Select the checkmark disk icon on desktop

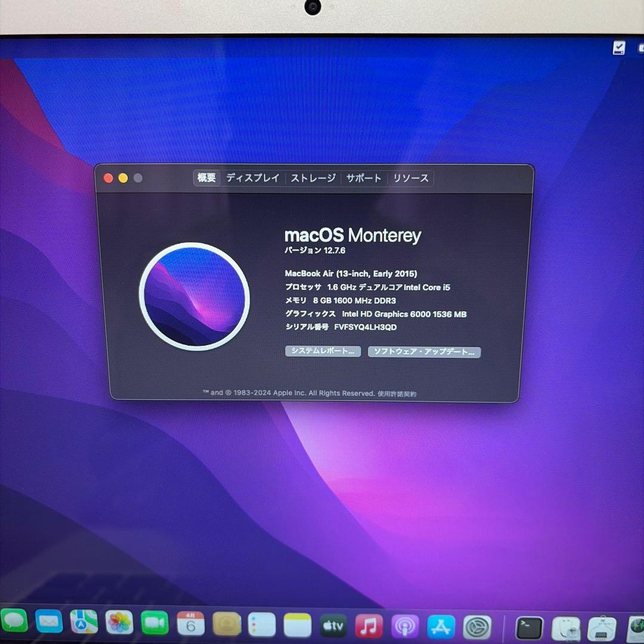(619, 48)
